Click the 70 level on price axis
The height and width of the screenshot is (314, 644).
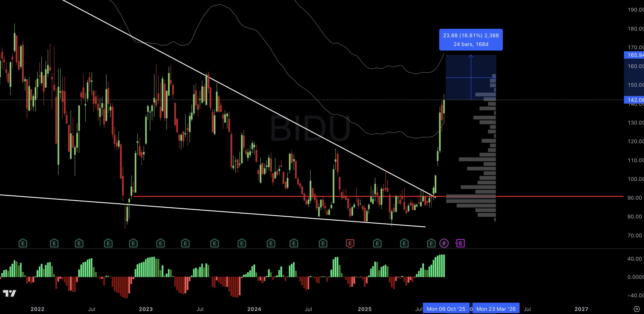(x=635, y=235)
